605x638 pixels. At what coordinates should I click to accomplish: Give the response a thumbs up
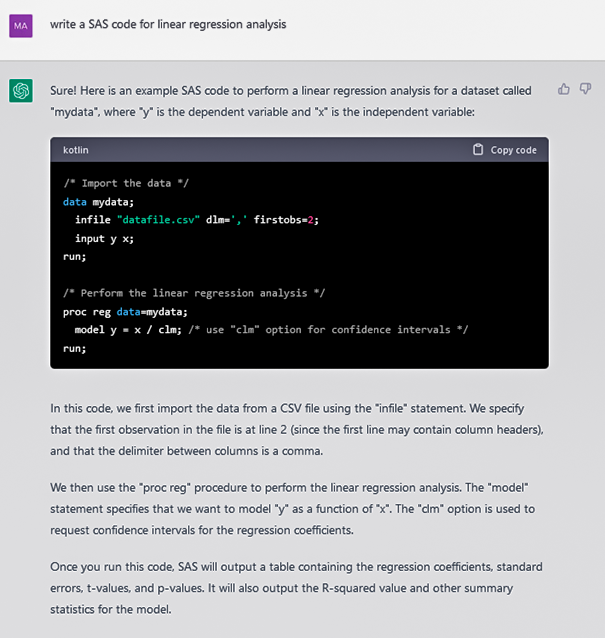click(x=564, y=89)
